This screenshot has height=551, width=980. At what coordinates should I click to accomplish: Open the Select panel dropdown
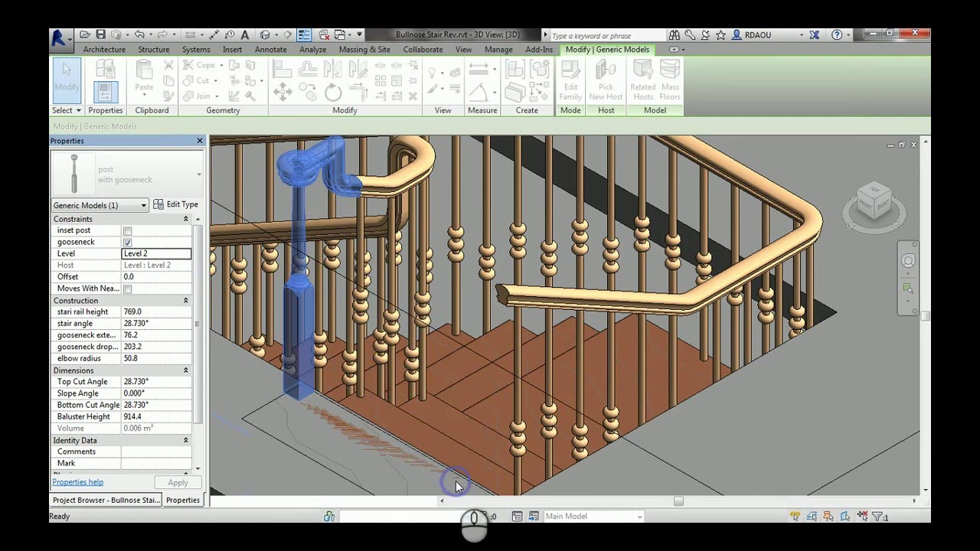point(67,110)
